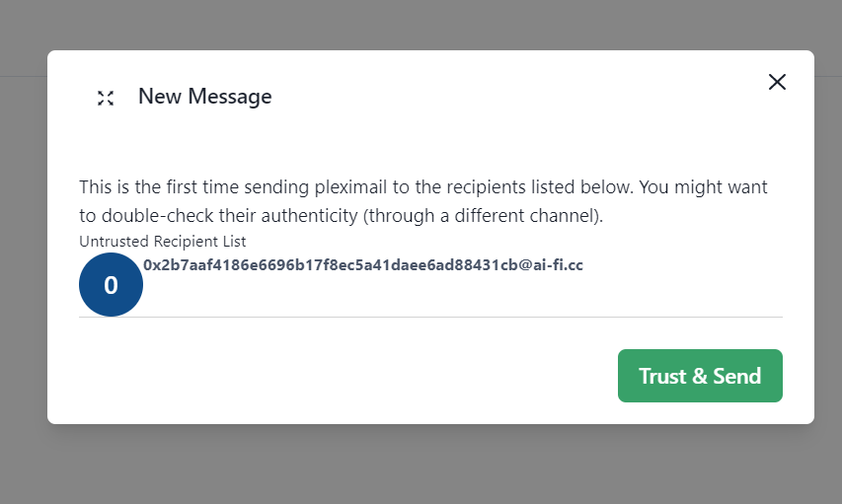842x504 pixels.
Task: Click the first-time sending warning text
Action: pyautogui.click(x=423, y=201)
